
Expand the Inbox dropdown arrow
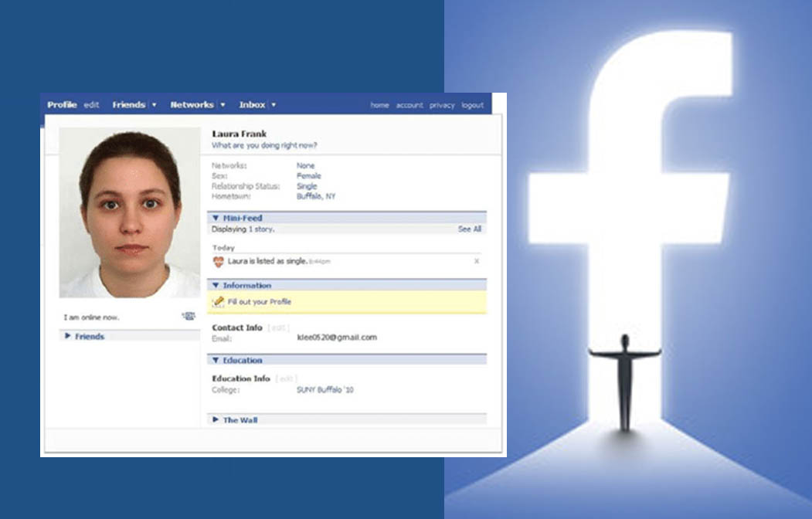click(x=273, y=104)
